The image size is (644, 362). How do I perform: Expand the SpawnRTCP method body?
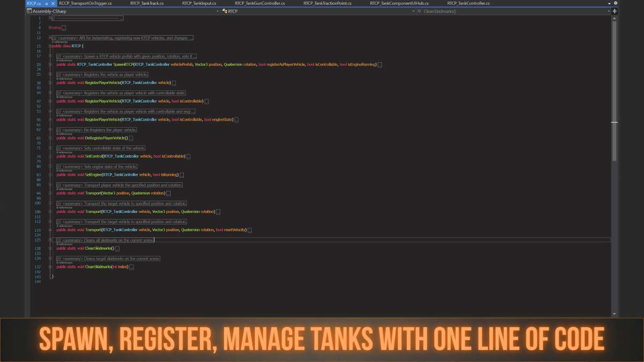50,64
